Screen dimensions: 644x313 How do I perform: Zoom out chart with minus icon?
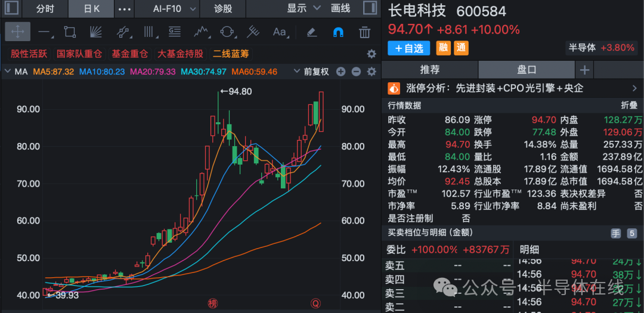(356, 72)
